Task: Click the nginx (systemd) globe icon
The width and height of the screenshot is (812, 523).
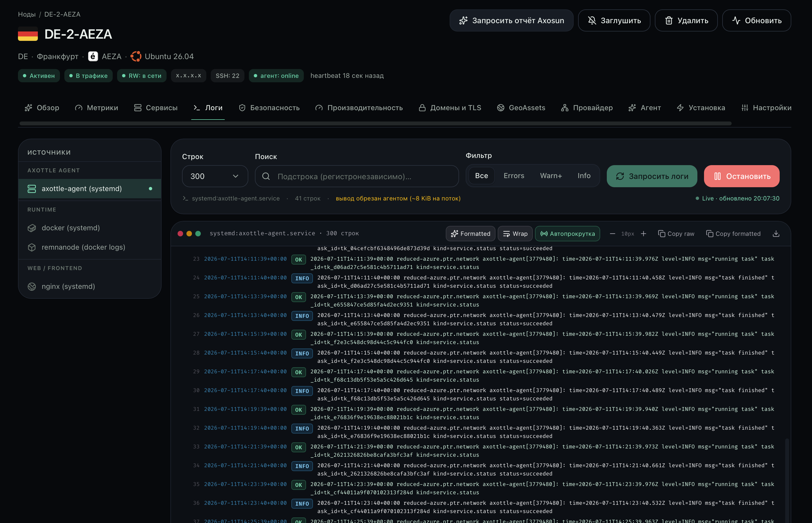Action: click(31, 287)
